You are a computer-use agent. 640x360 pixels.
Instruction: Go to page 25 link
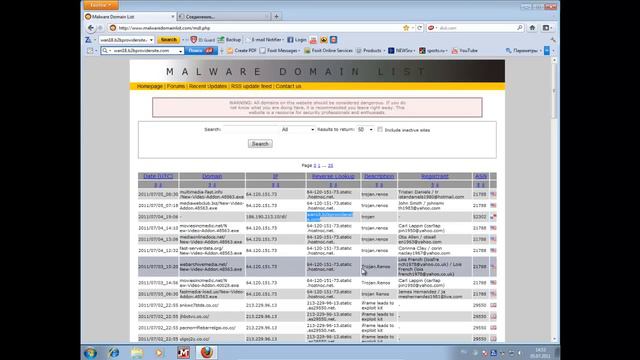(x=330, y=165)
